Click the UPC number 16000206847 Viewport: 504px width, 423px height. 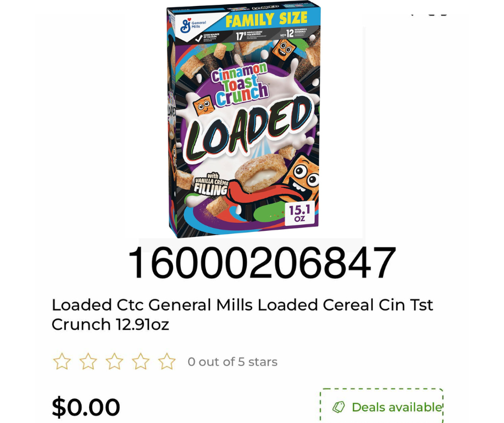[x=262, y=264]
